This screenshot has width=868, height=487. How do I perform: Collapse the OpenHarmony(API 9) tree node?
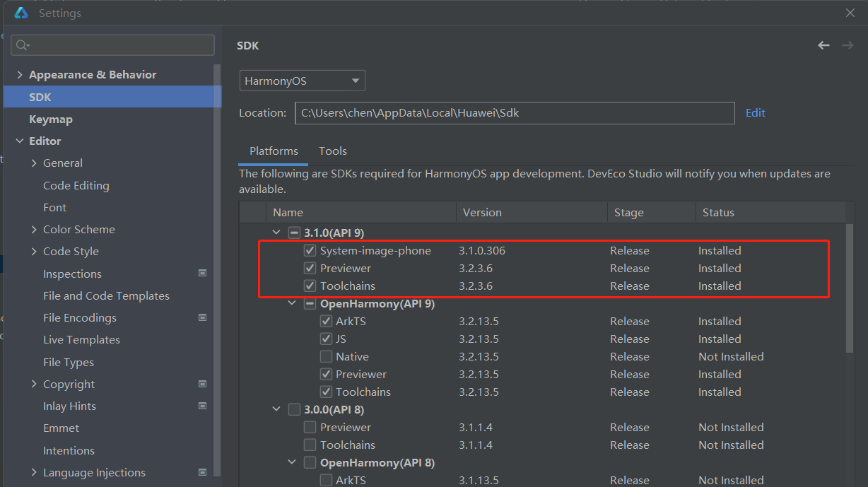click(292, 303)
